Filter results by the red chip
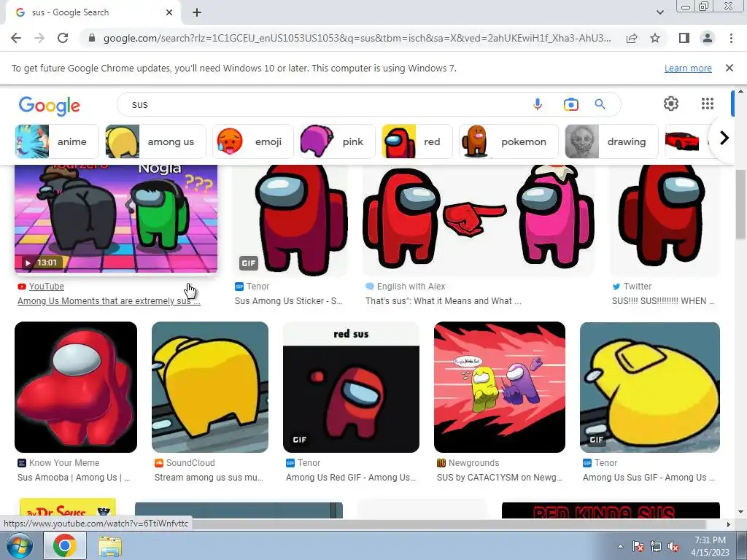The image size is (747, 560). [417, 141]
